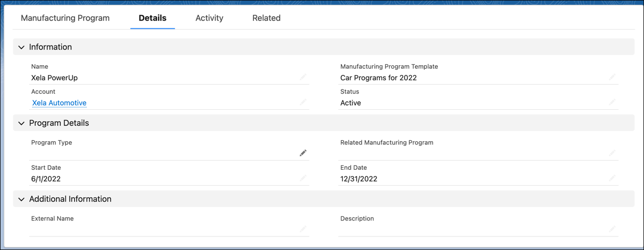Image resolution: width=644 pixels, height=250 pixels.
Task: Open the Related tab
Action: (x=266, y=18)
